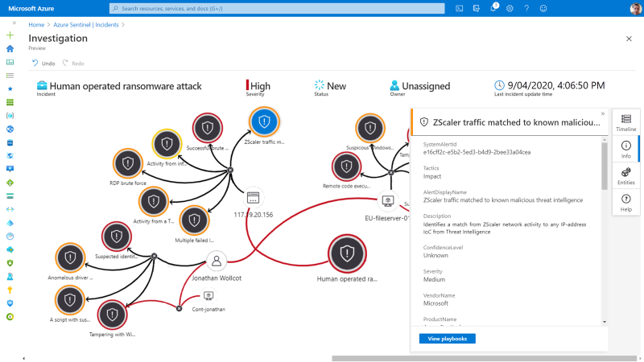Click the View playbooks button

447,339
